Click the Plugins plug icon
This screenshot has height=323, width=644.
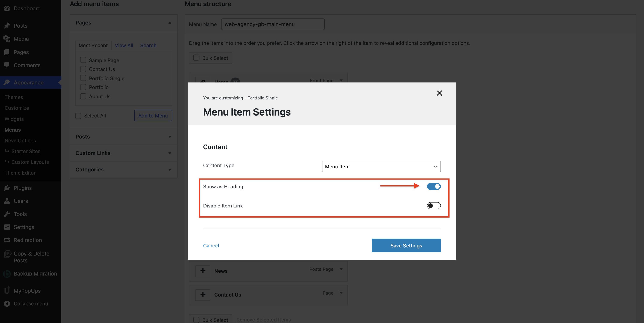pos(7,188)
